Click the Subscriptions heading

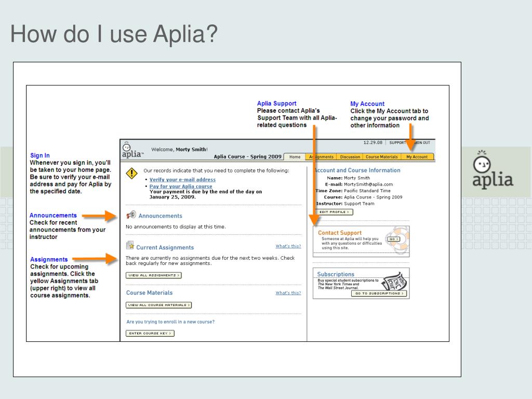pos(336,274)
